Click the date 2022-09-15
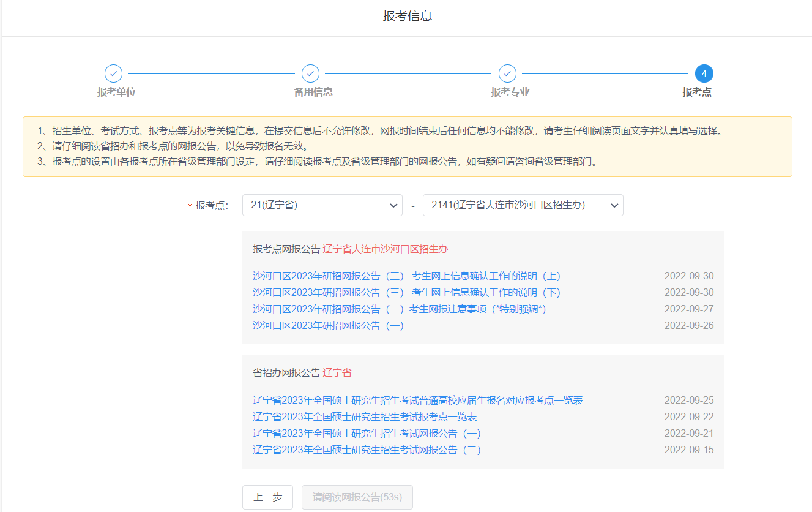The width and height of the screenshot is (812, 512). [689, 450]
